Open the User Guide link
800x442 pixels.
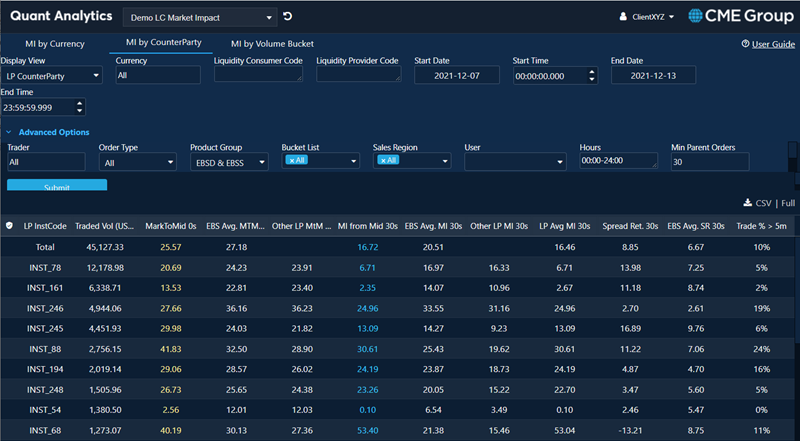pos(773,44)
